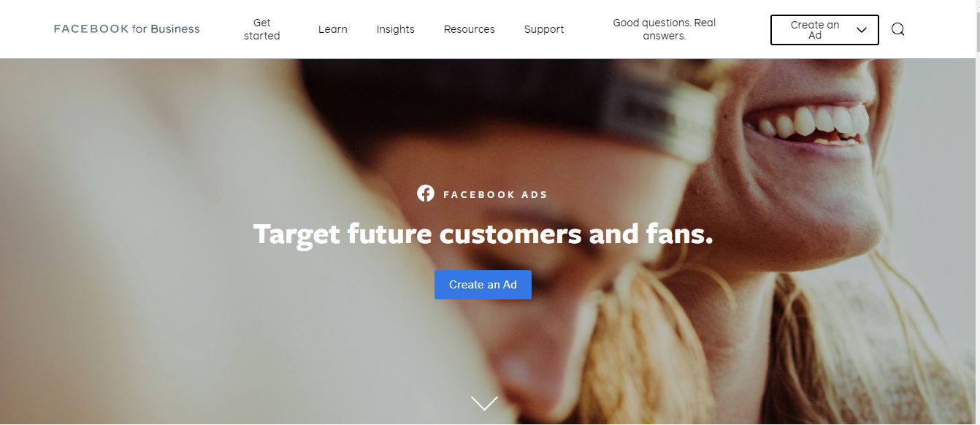Open the Resources navigation item
Screen dimensions: 980x425
pyautogui.click(x=470, y=29)
